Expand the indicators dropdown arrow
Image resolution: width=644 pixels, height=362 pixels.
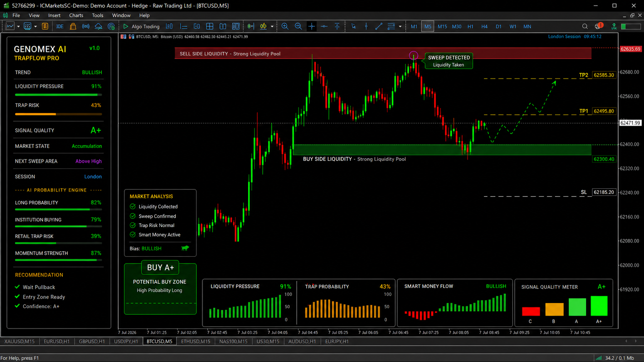(x=272, y=27)
